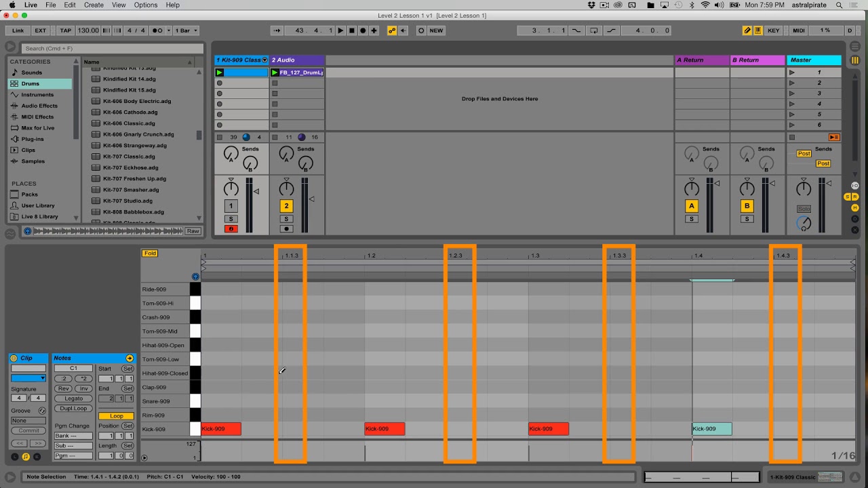Select Kit-606 Classic.adg in browser
Screen dimensions: 868x488
click(x=129, y=123)
